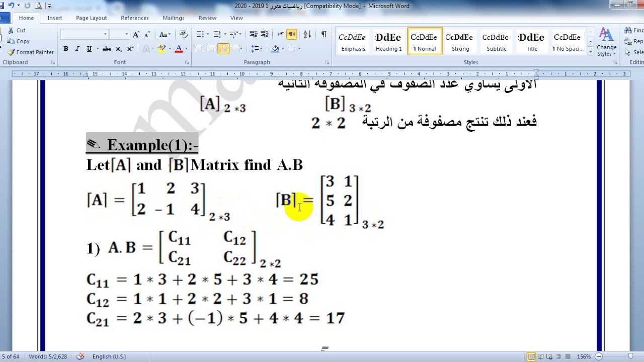Image resolution: width=644 pixels, height=362 pixels.
Task: Toggle Bold formatting
Action: point(66,49)
